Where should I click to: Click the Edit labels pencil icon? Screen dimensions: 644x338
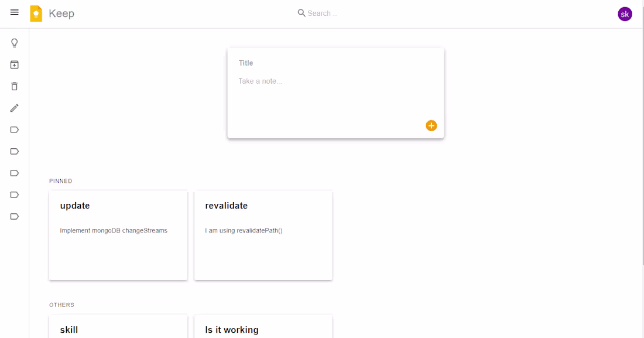(x=14, y=108)
